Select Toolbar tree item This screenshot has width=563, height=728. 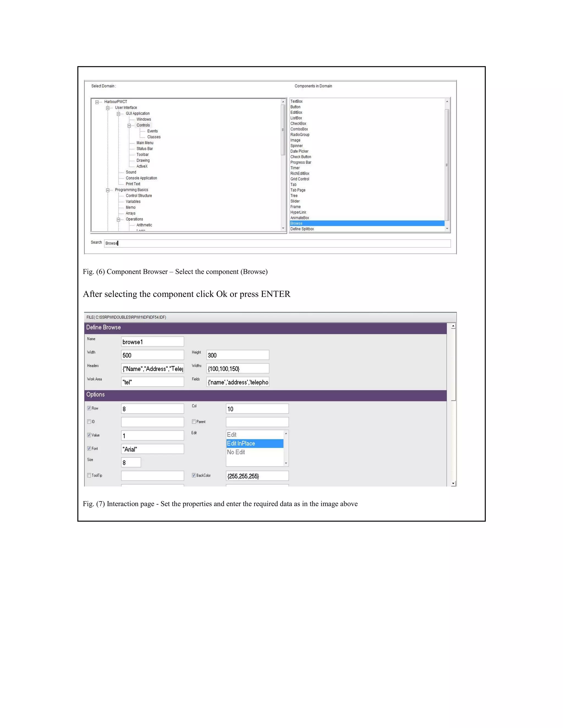pyautogui.click(x=142, y=155)
